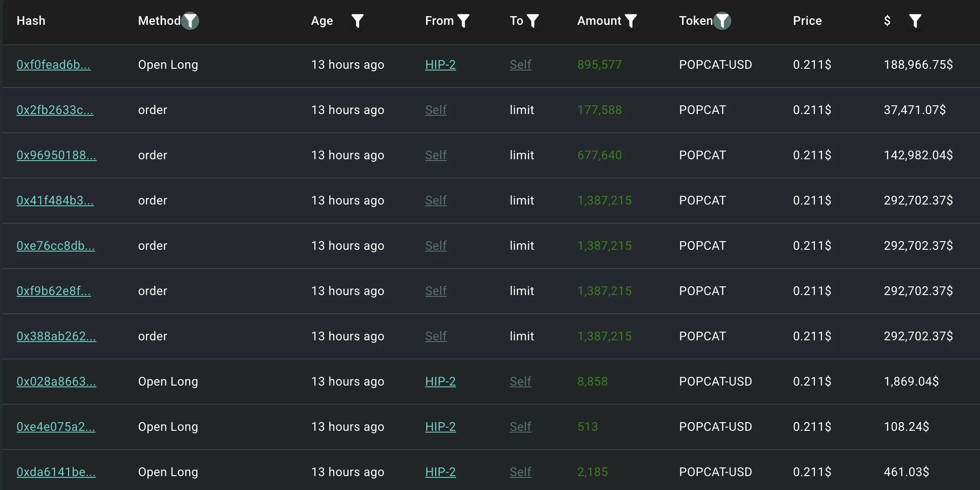
Task: Click the Self link in the 0x028a8663 row
Action: click(520, 381)
